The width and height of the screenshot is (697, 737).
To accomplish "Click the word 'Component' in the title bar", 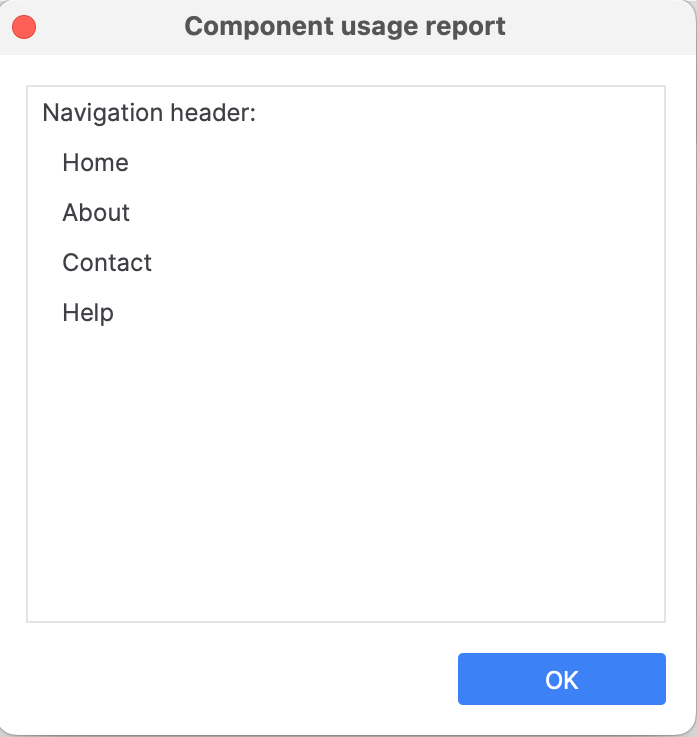I will click(259, 26).
